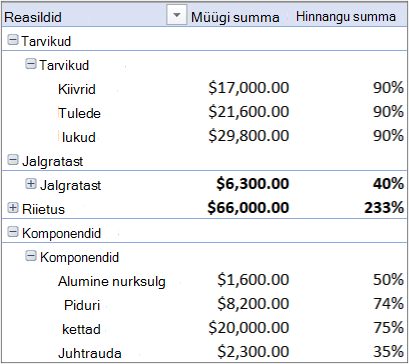The image size is (409, 364).
Task: Click the $2,300.00 cell for Juhtrauda
Action: point(253,352)
